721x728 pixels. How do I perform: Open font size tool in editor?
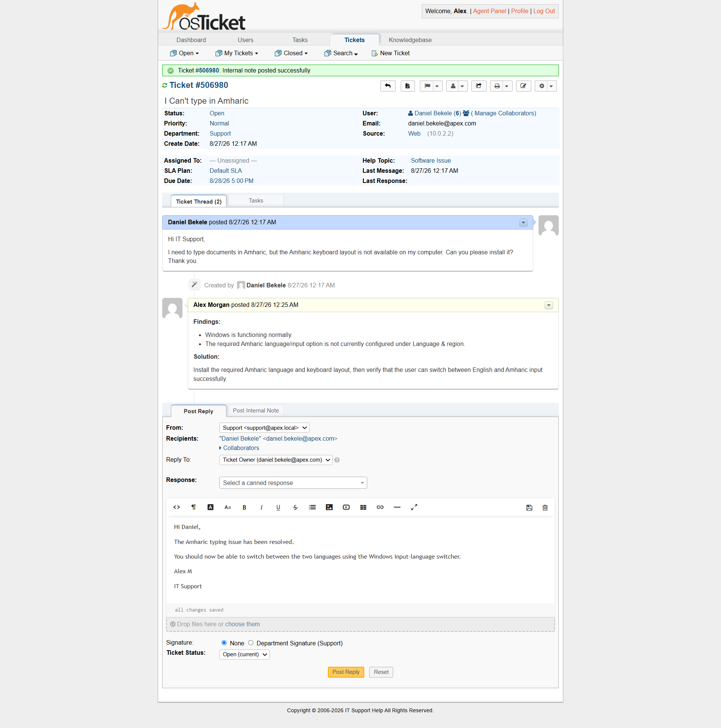click(228, 507)
